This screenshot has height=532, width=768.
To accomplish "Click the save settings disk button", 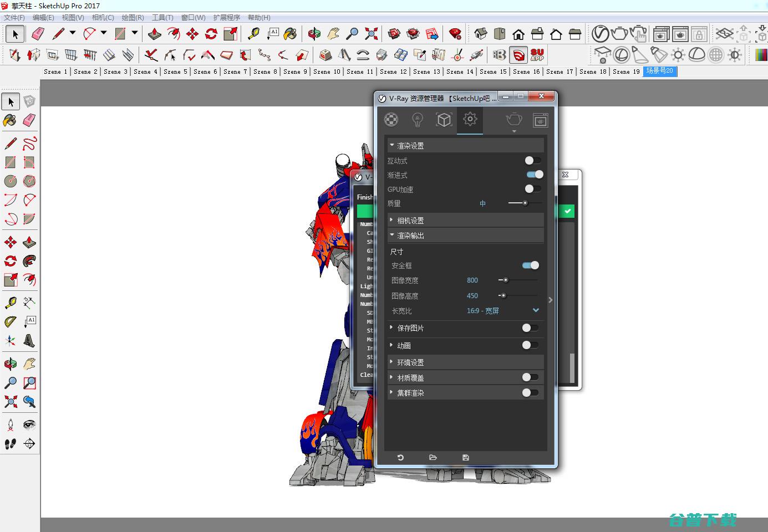I will (466, 458).
